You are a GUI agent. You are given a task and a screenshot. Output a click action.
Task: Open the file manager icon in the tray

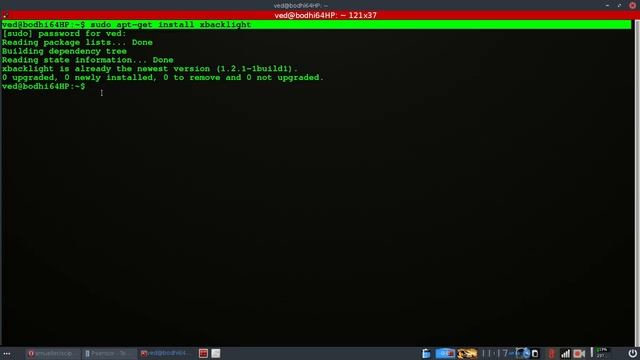coord(426,353)
